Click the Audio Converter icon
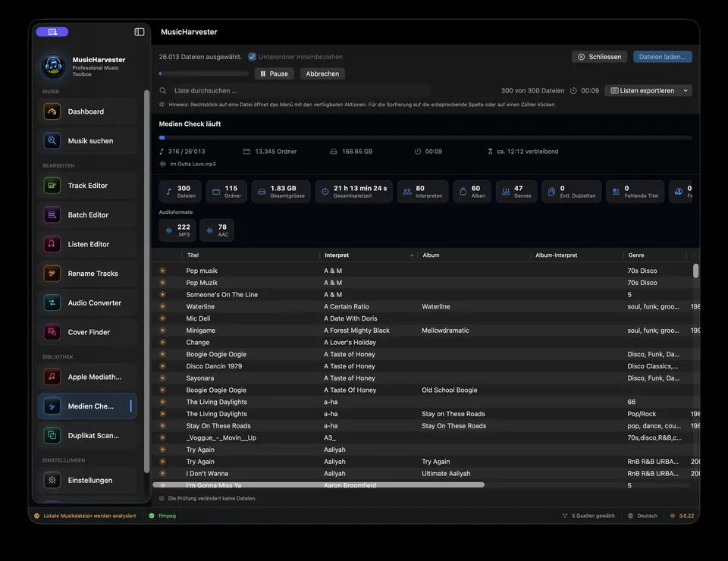The height and width of the screenshot is (561, 728). [x=52, y=302]
